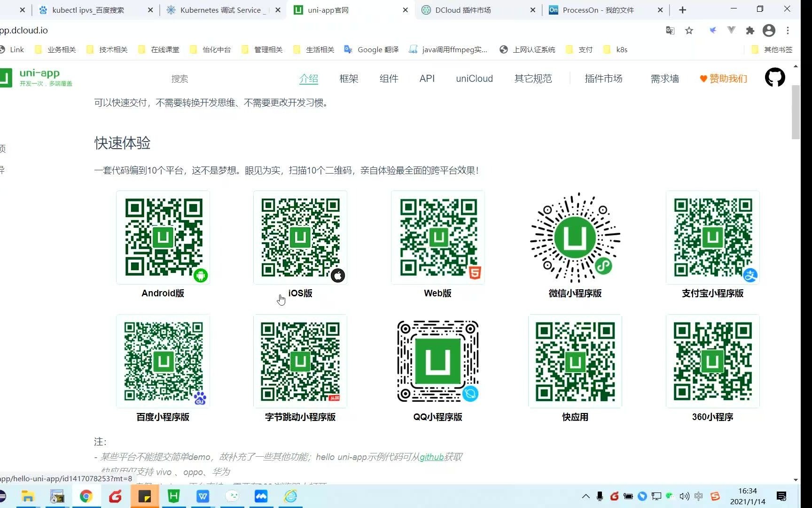This screenshot has height=508, width=812.
Task: Open the java调用ffmpeg bookmark
Action: click(x=448, y=49)
